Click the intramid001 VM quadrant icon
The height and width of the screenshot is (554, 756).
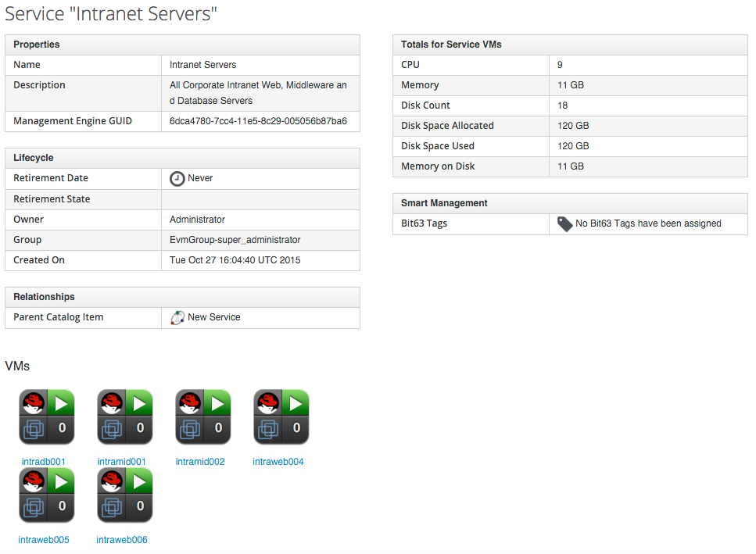tap(125, 417)
